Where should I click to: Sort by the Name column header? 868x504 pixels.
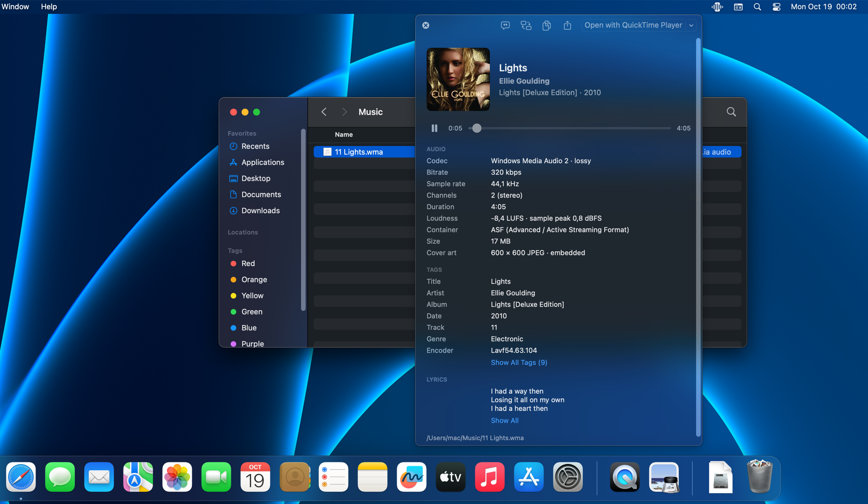(343, 135)
